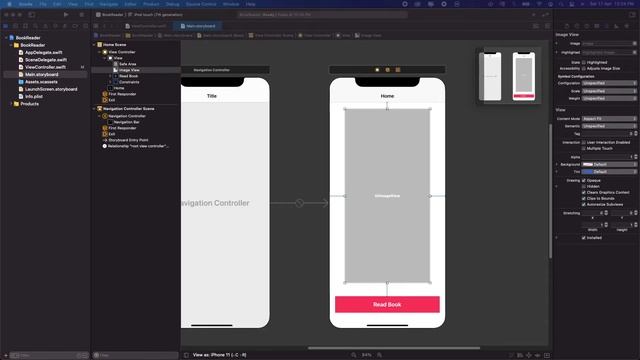Toggle inspector panel in top-right corner

click(x=632, y=15)
